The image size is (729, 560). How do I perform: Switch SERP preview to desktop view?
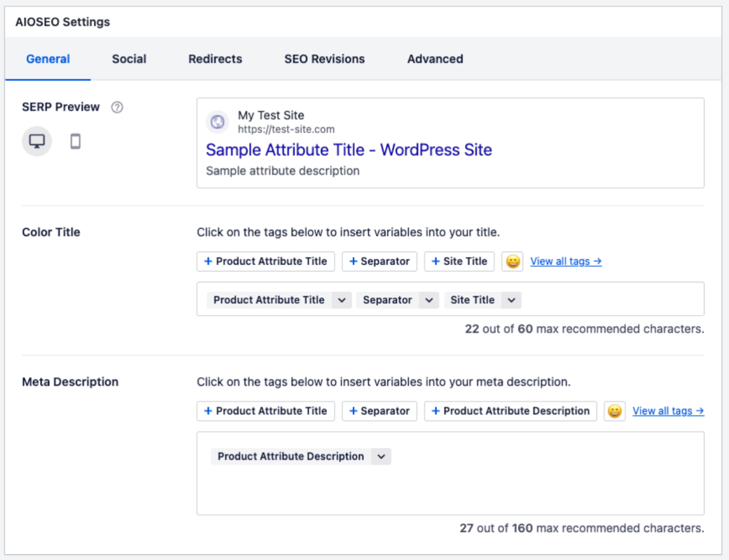[x=36, y=141]
